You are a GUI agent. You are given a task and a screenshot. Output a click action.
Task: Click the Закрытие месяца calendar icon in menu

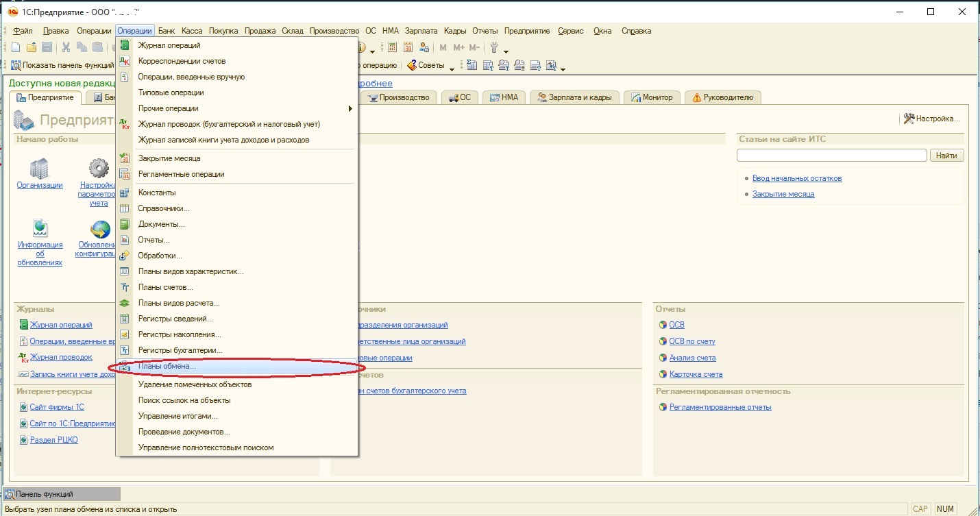(125, 158)
